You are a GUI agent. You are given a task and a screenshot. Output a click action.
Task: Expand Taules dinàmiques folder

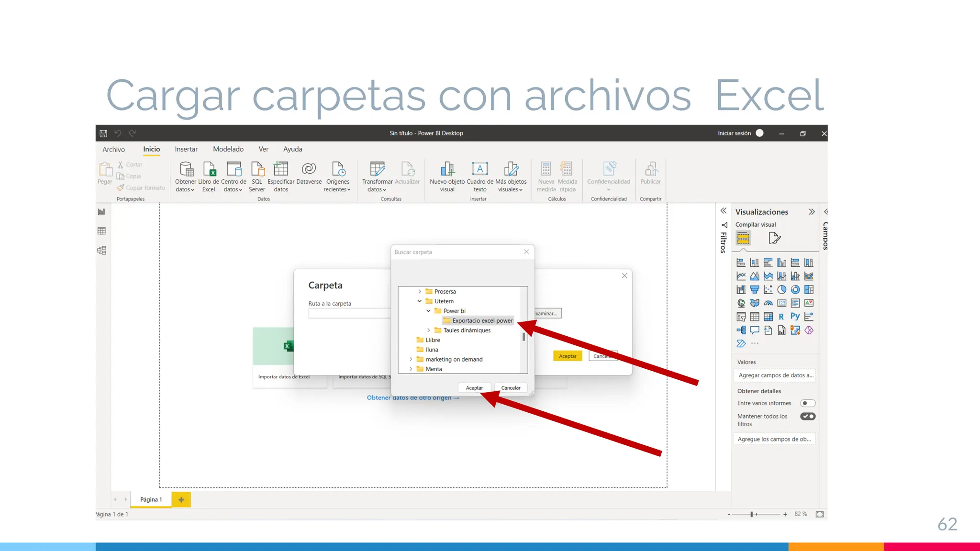tap(429, 330)
